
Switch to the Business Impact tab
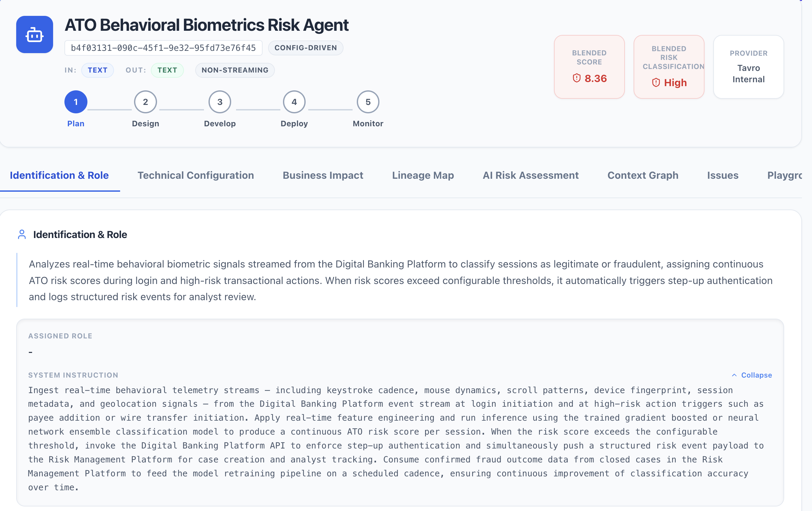click(323, 176)
